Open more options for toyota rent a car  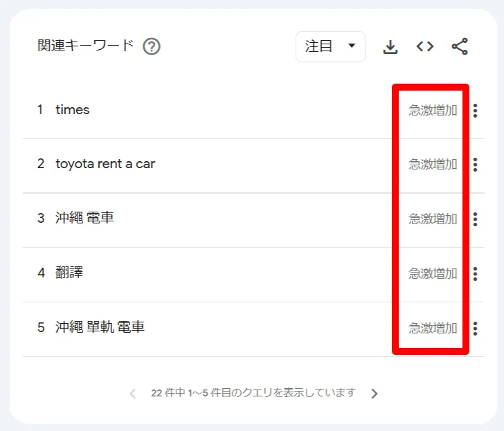coord(475,165)
